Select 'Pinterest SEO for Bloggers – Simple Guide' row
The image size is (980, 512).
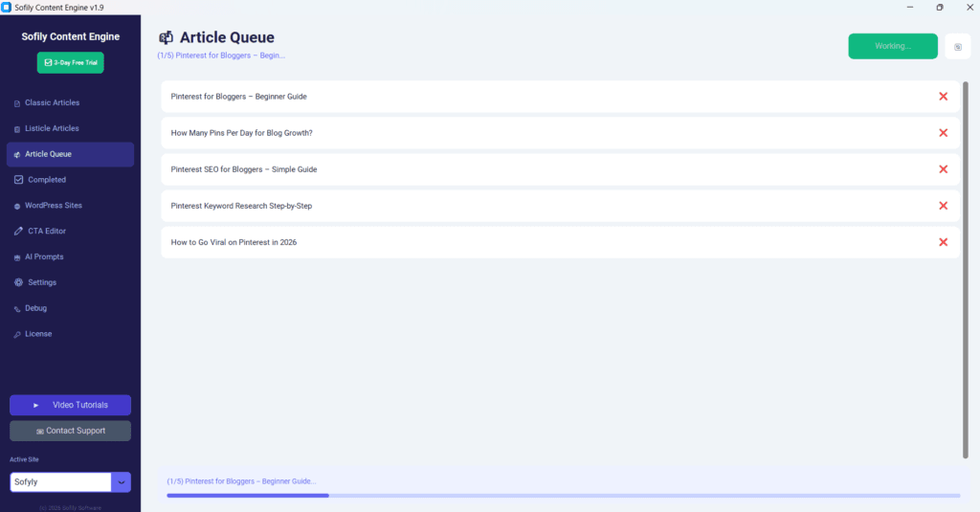(560, 169)
